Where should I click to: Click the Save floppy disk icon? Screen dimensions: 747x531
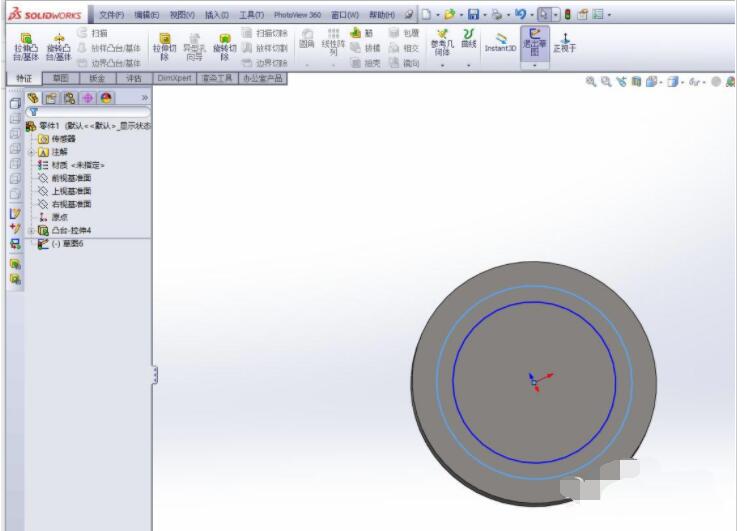click(473, 15)
